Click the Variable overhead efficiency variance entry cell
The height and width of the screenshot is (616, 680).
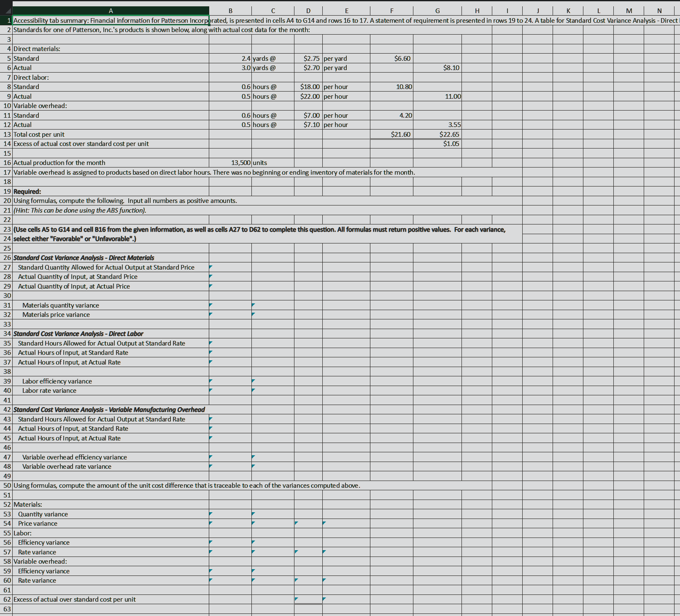(x=230, y=457)
